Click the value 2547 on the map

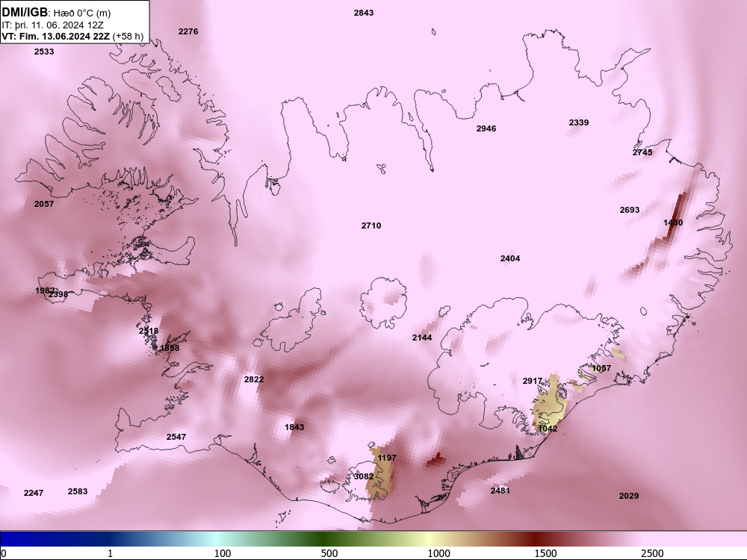tap(176, 437)
